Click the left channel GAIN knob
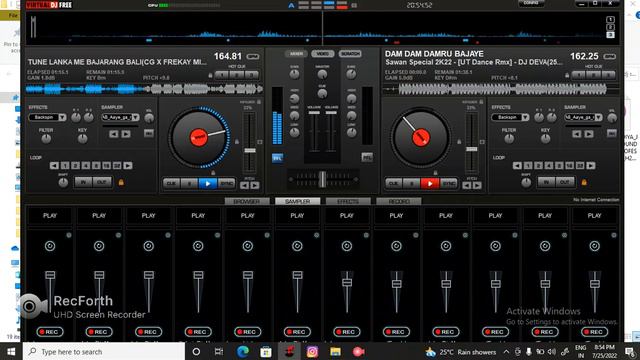The width and height of the screenshot is (640, 360). click(x=294, y=74)
